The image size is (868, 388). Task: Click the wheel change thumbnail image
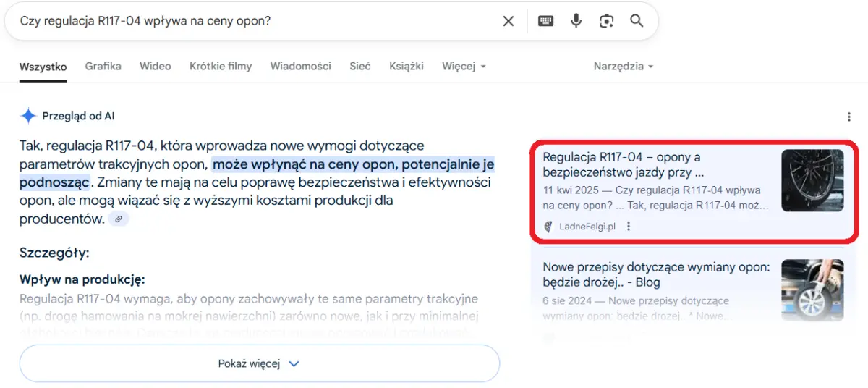pos(812,290)
